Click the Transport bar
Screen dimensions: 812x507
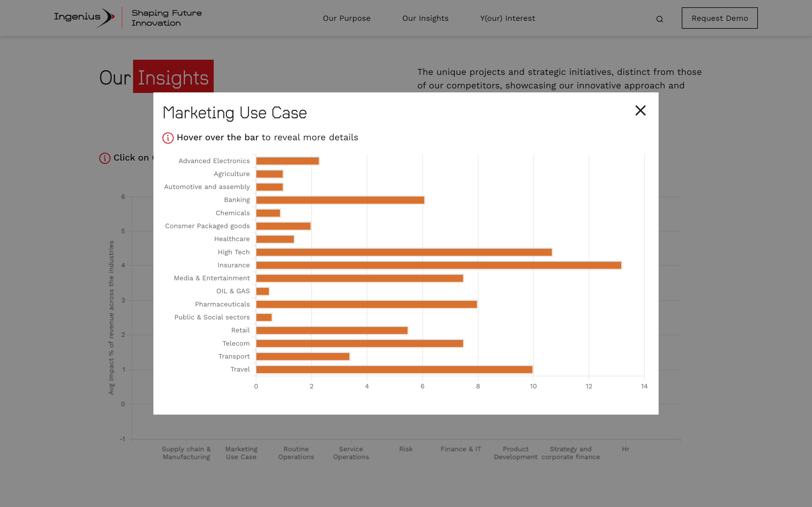coord(303,356)
